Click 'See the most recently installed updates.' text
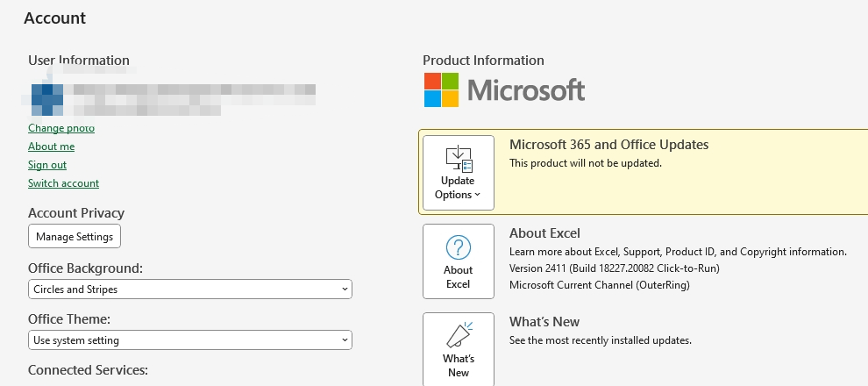This screenshot has height=386, width=868. tap(601, 340)
